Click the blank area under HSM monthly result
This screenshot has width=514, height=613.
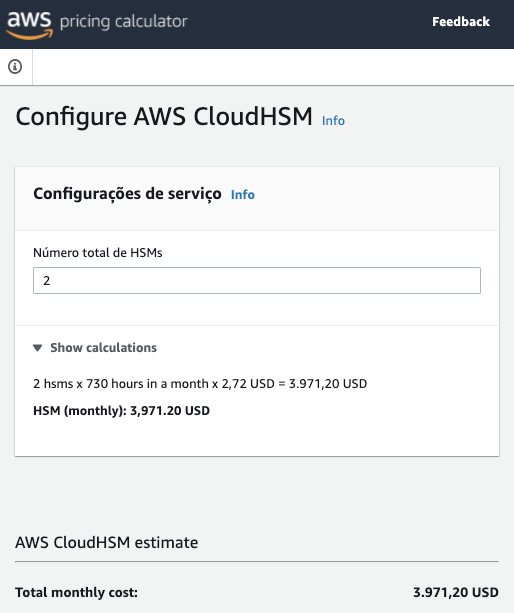tap(257, 437)
